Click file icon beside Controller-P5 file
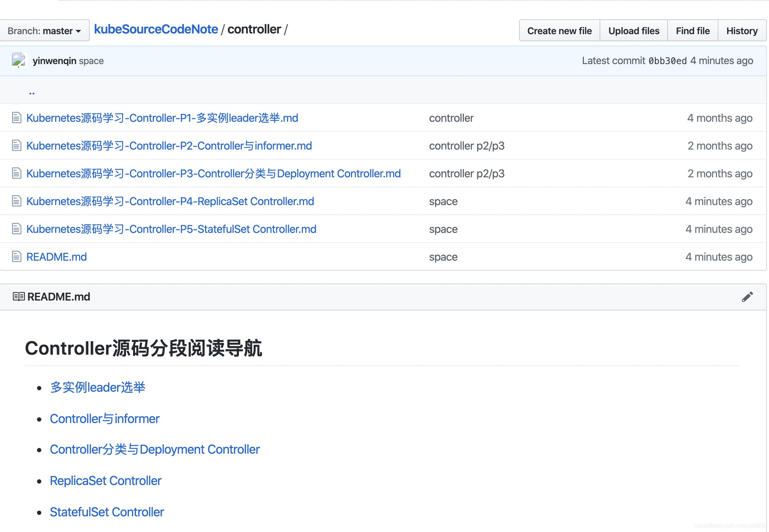The image size is (769, 532). click(16, 229)
